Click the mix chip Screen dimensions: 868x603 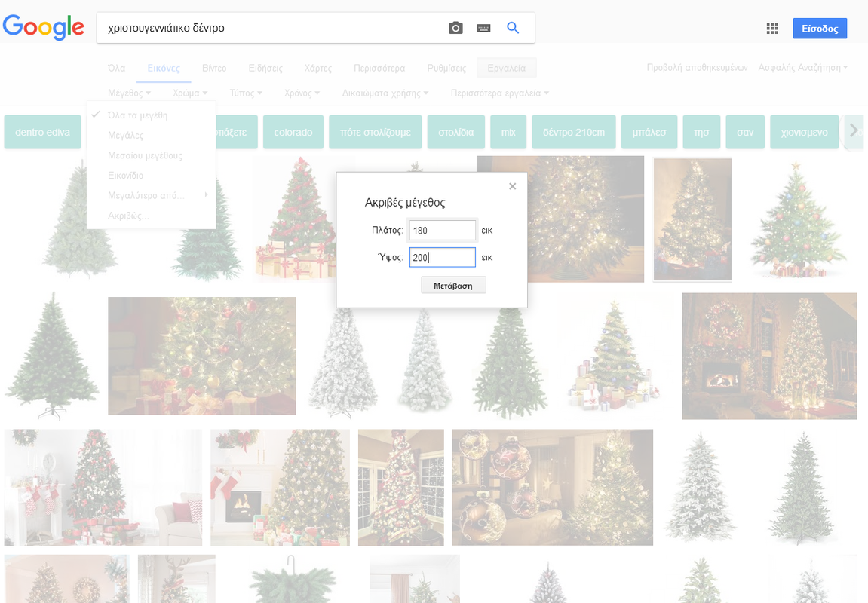(508, 132)
